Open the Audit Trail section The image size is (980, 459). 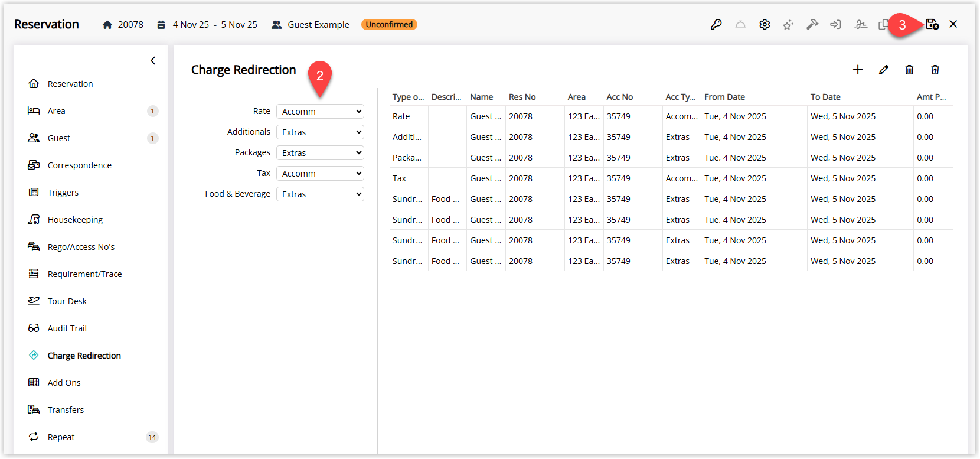(x=67, y=328)
